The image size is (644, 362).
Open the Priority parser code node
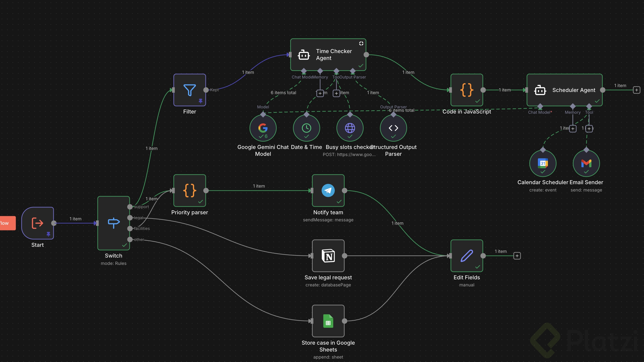coord(189,190)
